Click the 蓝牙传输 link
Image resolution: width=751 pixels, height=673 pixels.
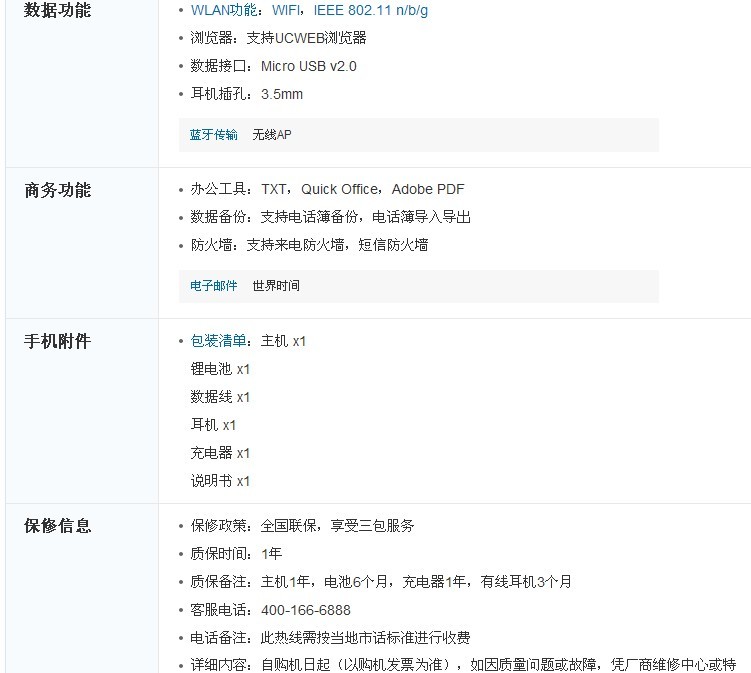pos(214,134)
